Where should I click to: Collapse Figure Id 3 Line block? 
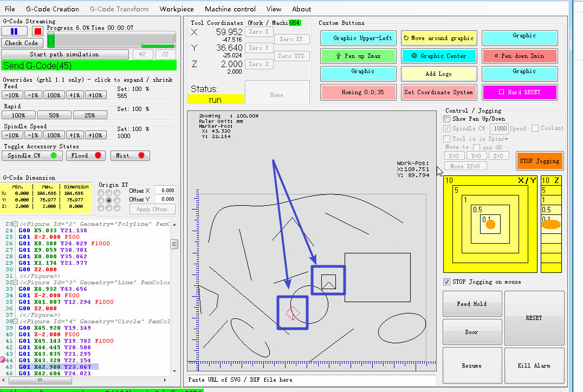point(16,283)
